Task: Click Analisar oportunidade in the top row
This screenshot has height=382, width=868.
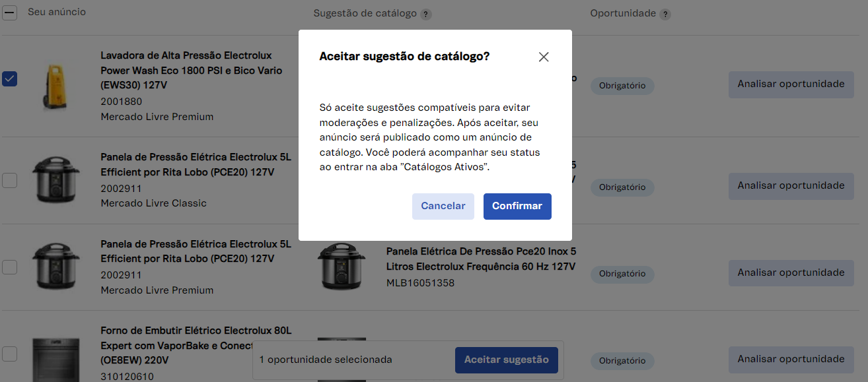Action: [791, 84]
